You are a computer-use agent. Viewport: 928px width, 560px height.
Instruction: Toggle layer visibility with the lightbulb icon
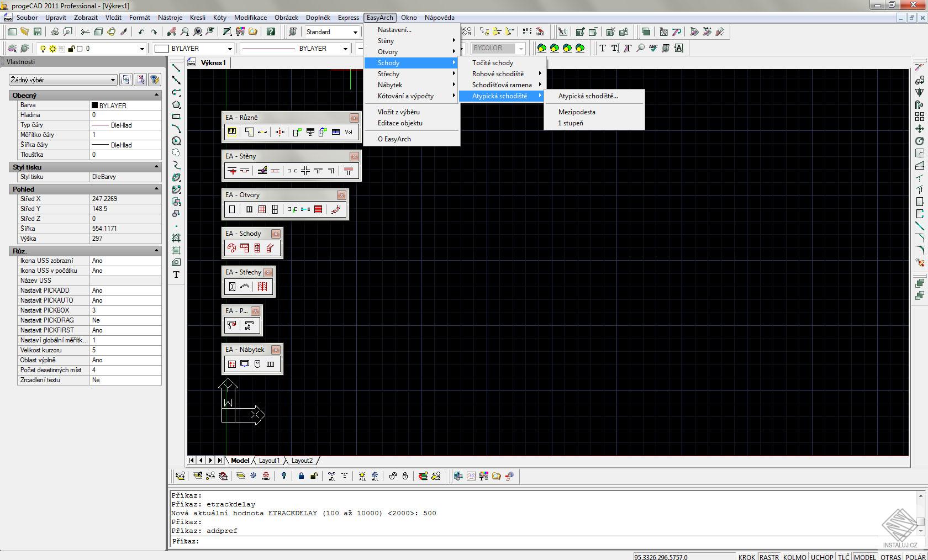coord(284,476)
